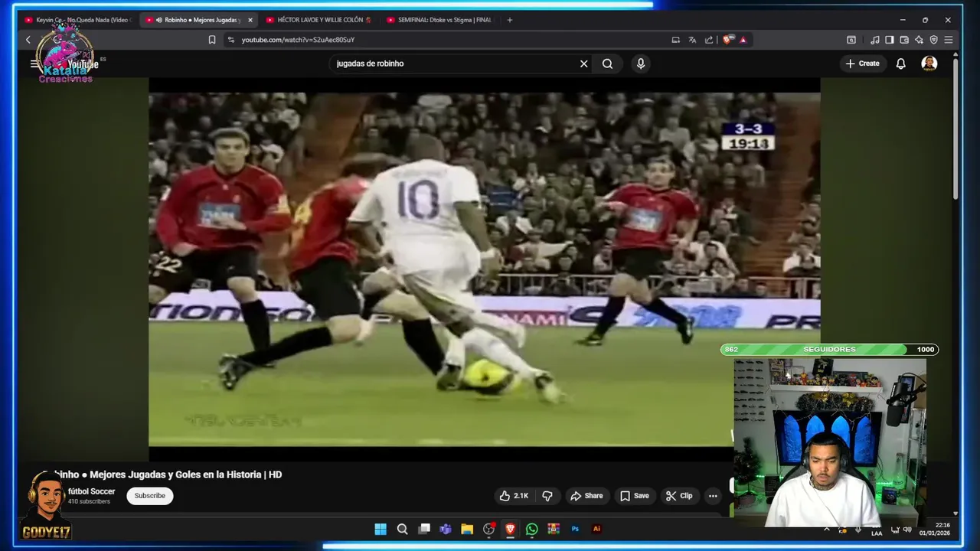Select the Robinho Mejores Jugadas tab
This screenshot has width=980, height=551.
point(199,20)
